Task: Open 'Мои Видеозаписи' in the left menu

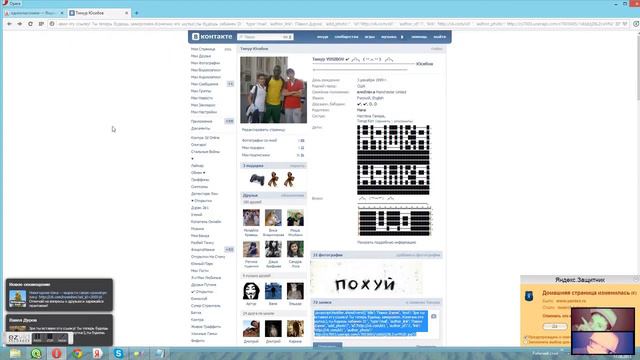Action: pyautogui.click(x=206, y=70)
